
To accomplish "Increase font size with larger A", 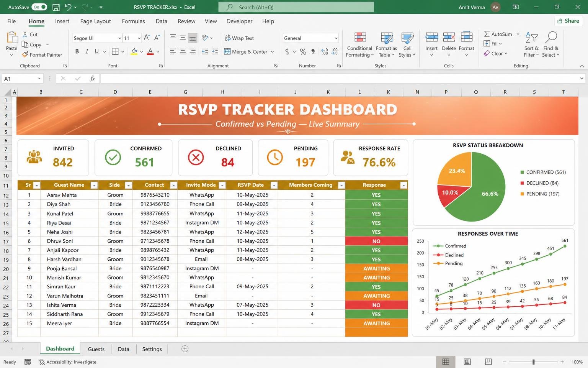I will pyautogui.click(x=147, y=38).
